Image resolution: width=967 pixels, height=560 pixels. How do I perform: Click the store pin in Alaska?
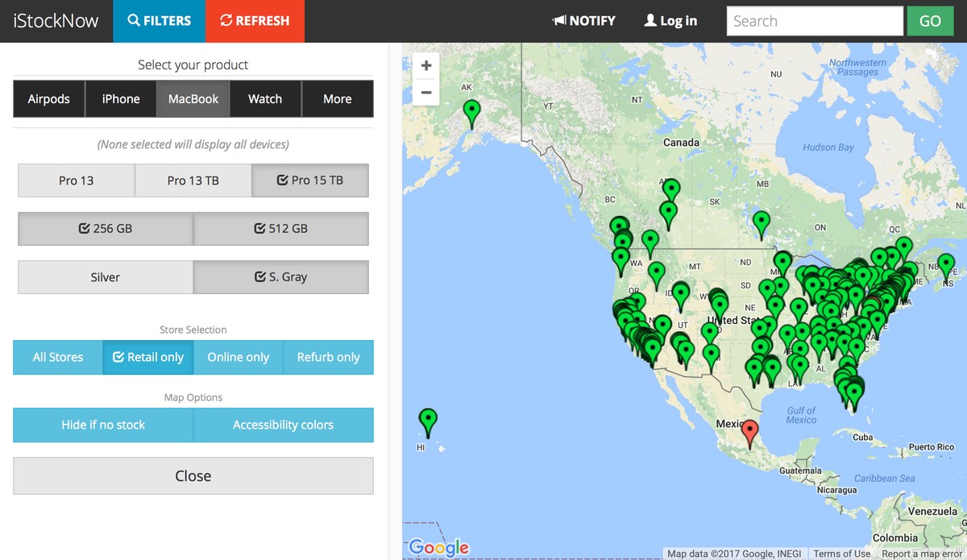pyautogui.click(x=471, y=114)
